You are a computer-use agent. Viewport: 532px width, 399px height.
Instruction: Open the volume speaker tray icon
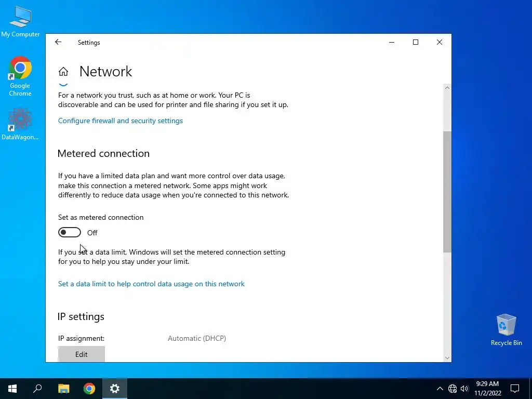point(464,389)
